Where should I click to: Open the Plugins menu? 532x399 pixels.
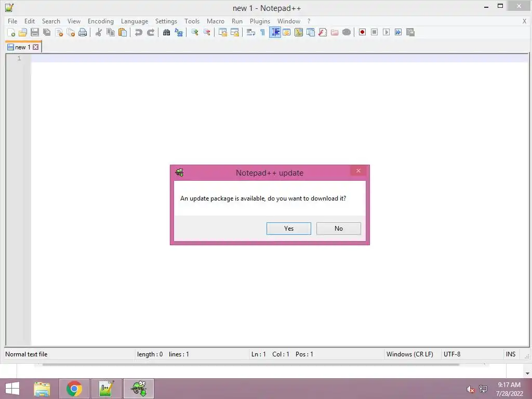[x=260, y=21]
